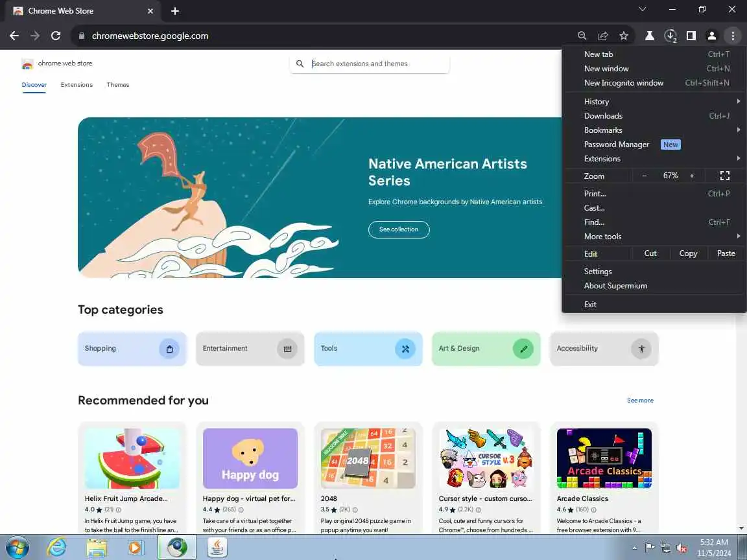This screenshot has height=560, width=747.
Task: Launch Internet Explorer from taskbar
Action: 56,547
